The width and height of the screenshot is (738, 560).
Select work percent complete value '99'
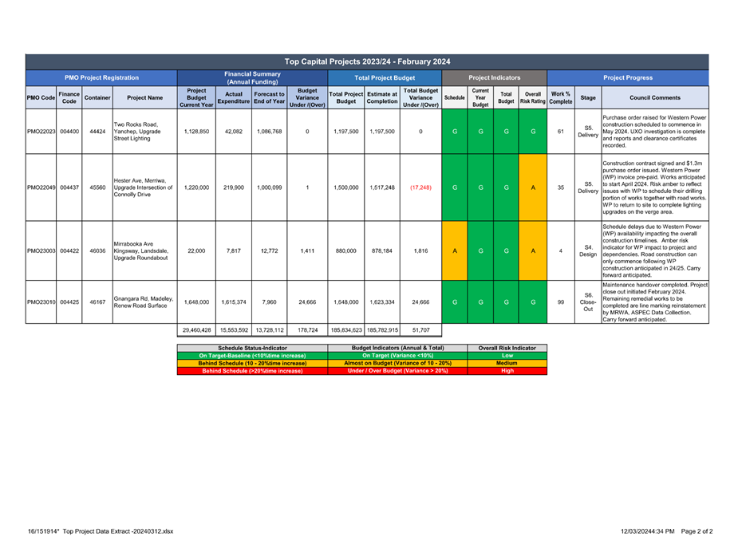561,302
